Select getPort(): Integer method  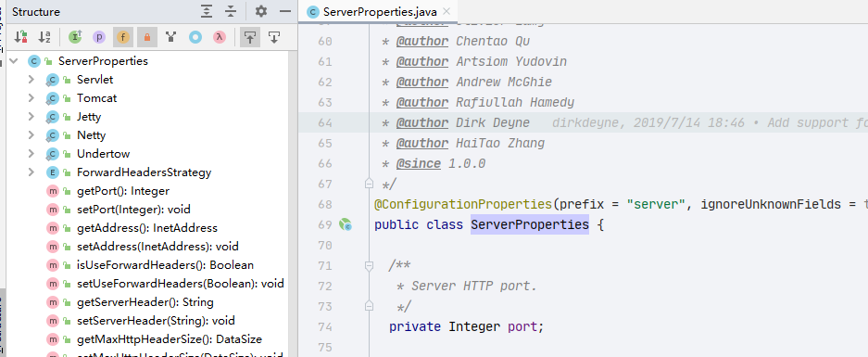[123, 191]
